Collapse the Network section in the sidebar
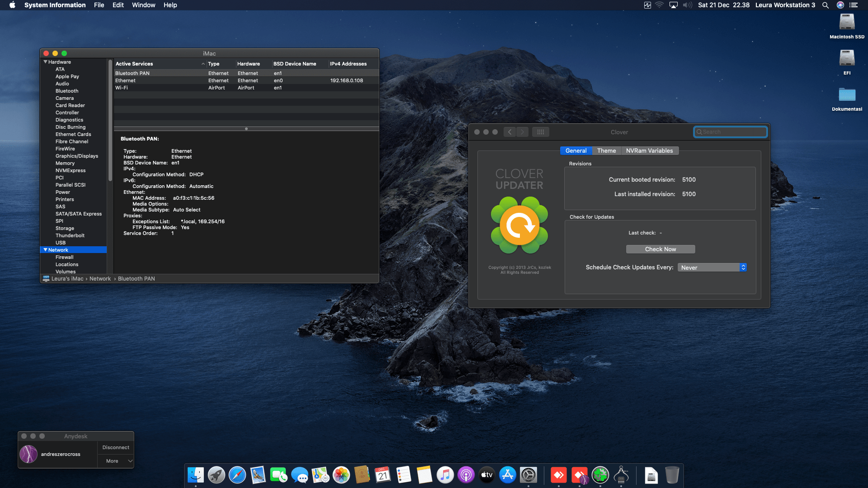Screen dimensions: 868x488 click(46, 249)
